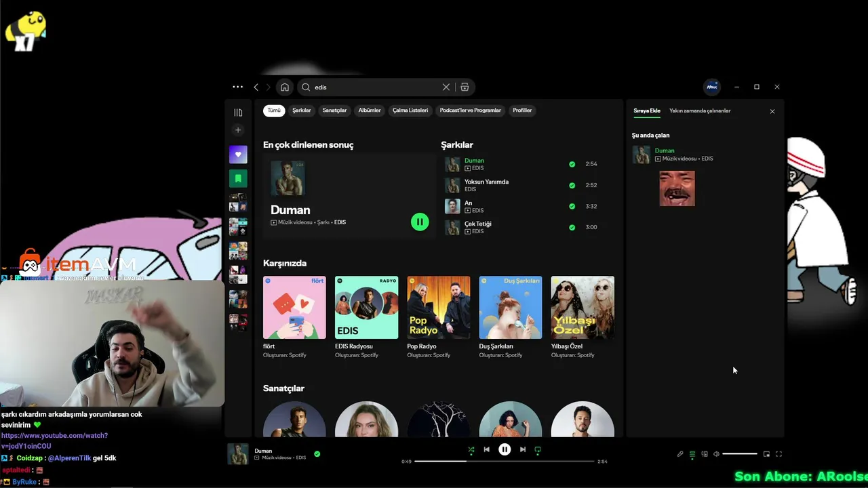Select the Şarkılar filter chip
Viewport: 868px width, 488px height.
pyautogui.click(x=302, y=110)
